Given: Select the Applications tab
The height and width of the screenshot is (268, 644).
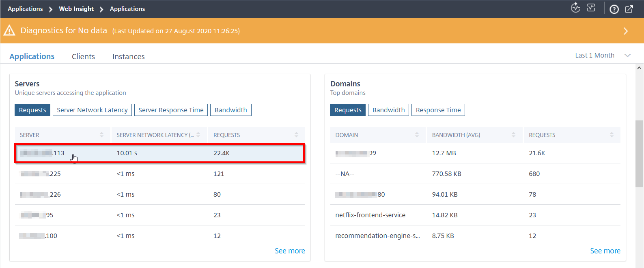Looking at the screenshot, I should pyautogui.click(x=32, y=57).
